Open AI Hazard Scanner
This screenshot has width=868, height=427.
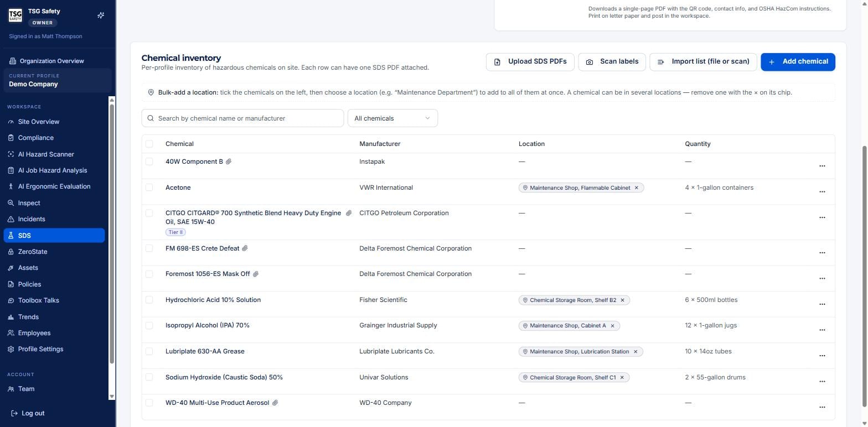(54, 154)
